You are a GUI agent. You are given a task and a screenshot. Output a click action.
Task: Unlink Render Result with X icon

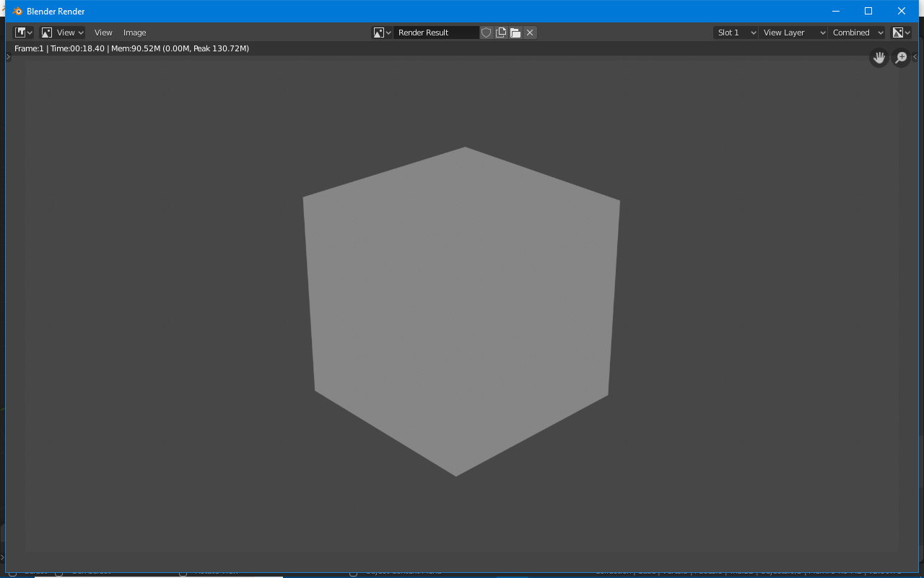point(530,33)
